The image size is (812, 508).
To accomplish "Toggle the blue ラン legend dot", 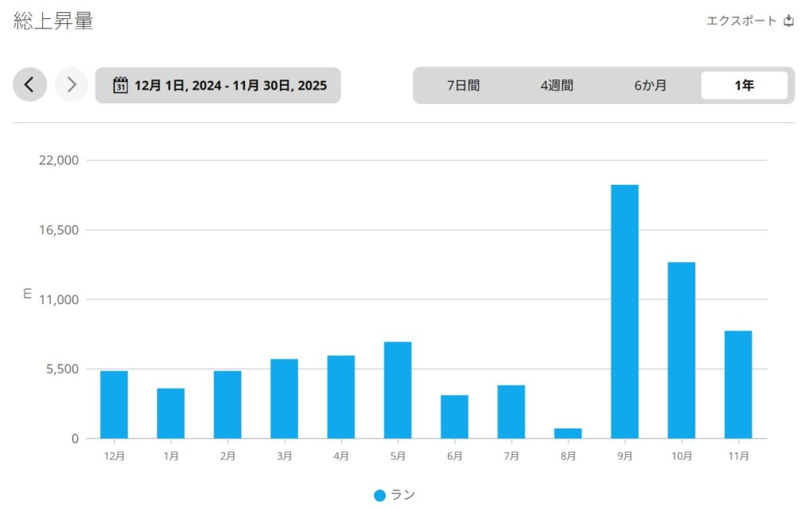I will click(380, 495).
